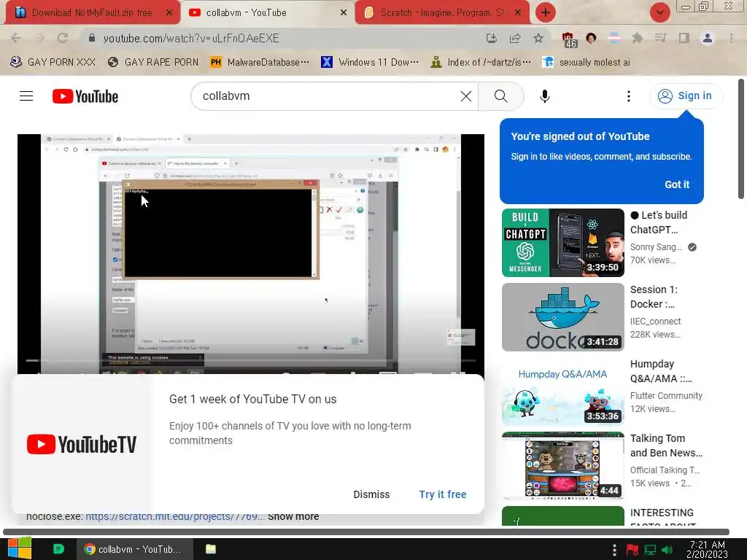Close the Scratch tab
Screen dimensions: 747x560
(519, 12)
